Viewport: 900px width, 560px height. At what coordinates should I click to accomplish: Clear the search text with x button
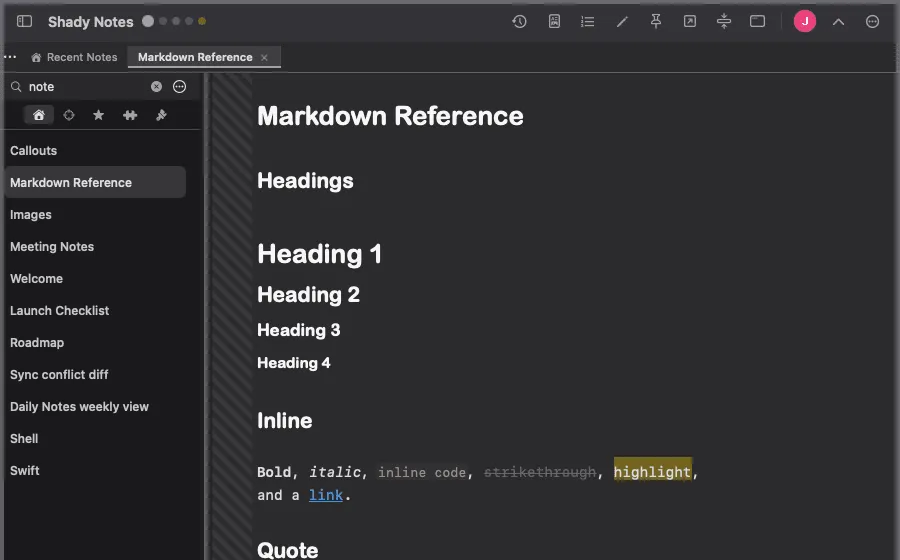[156, 87]
